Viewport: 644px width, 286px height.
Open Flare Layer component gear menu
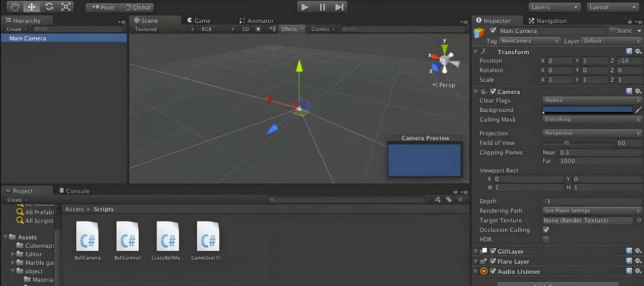(x=638, y=261)
